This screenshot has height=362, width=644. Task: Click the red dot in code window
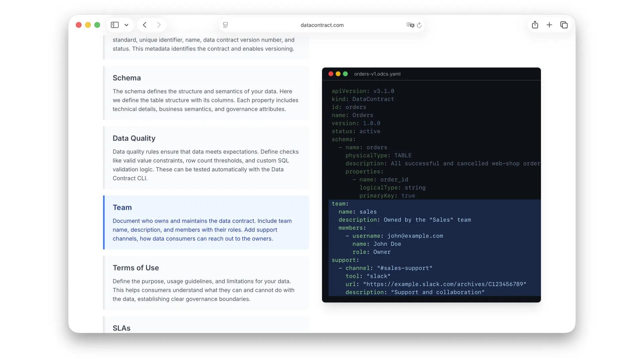(x=331, y=74)
